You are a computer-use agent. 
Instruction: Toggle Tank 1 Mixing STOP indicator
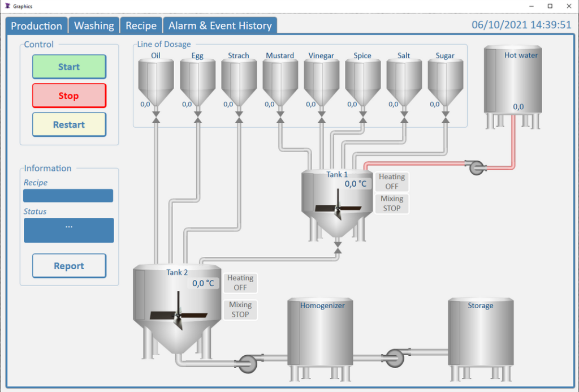coord(391,204)
